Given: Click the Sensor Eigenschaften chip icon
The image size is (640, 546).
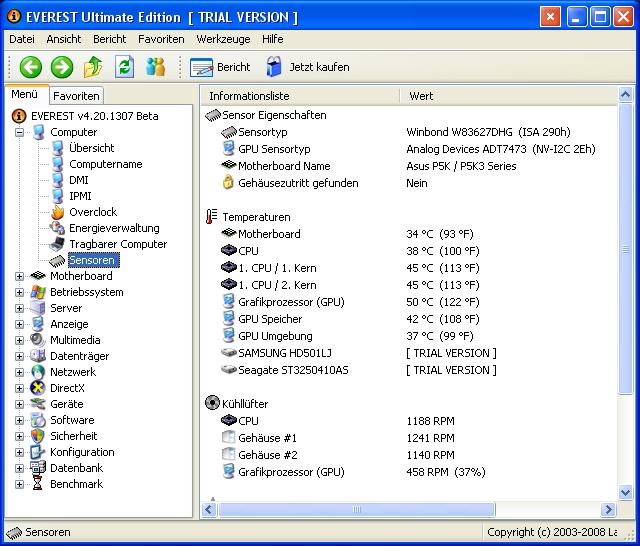Looking at the screenshot, I should (212, 115).
